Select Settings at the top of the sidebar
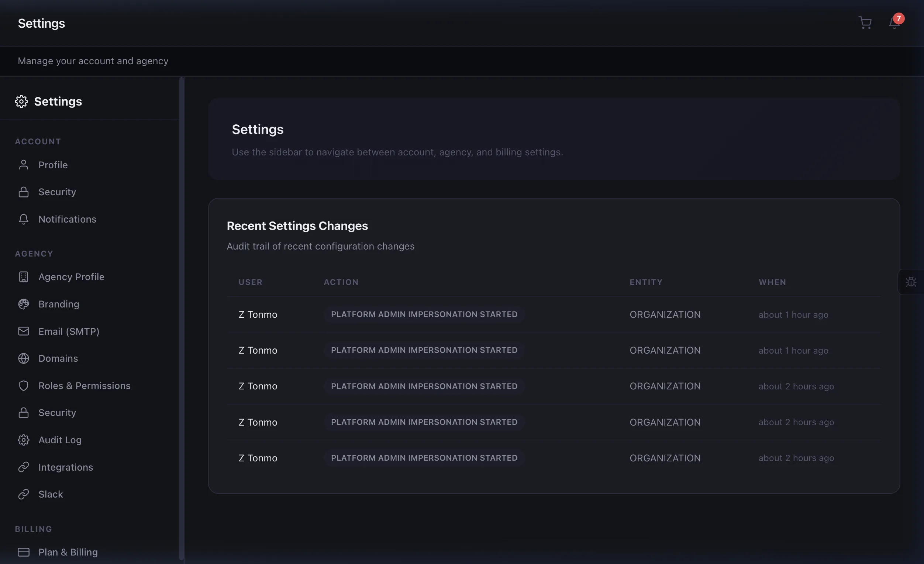Image resolution: width=924 pixels, height=564 pixels. click(58, 101)
